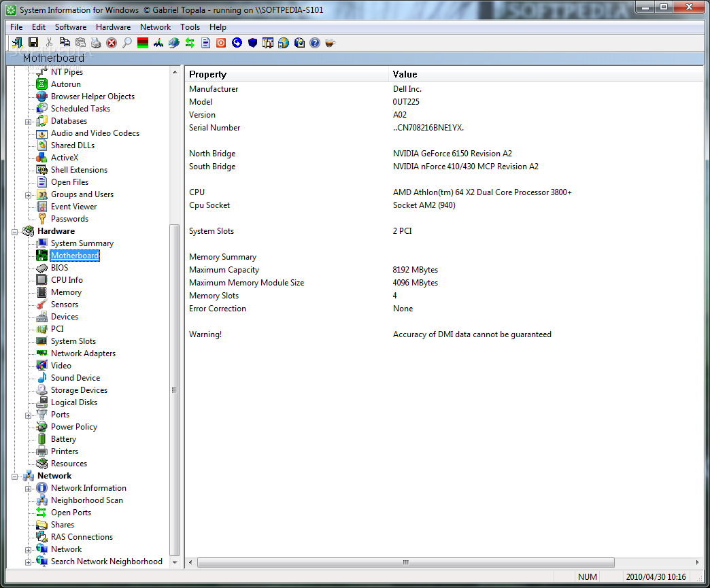The height and width of the screenshot is (588, 710).
Task: Click the NUM status bar indicator
Action: pyautogui.click(x=588, y=576)
